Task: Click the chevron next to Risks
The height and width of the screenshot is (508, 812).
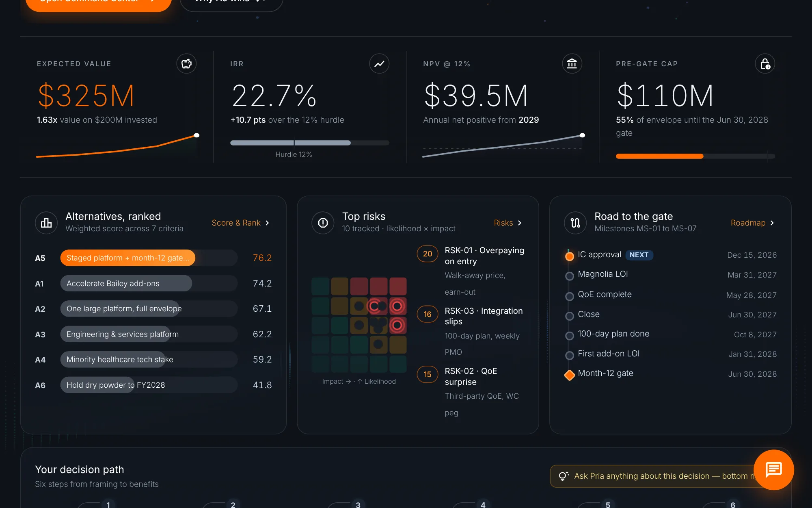Action: 520,223
